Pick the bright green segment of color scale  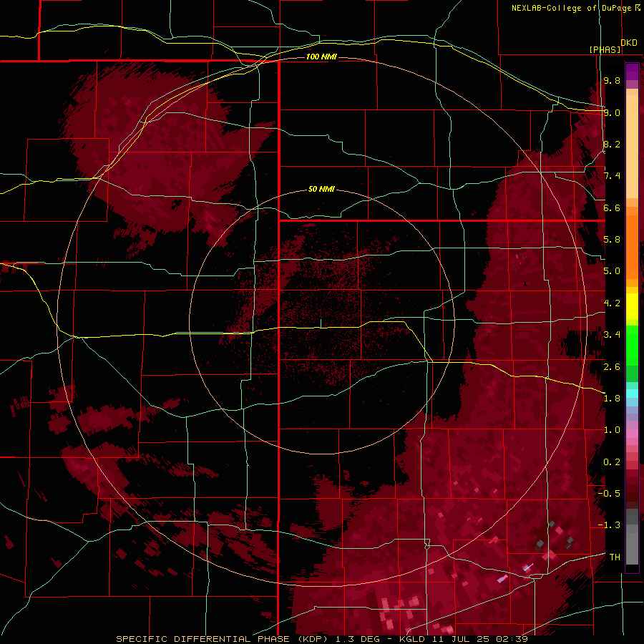click(x=632, y=346)
